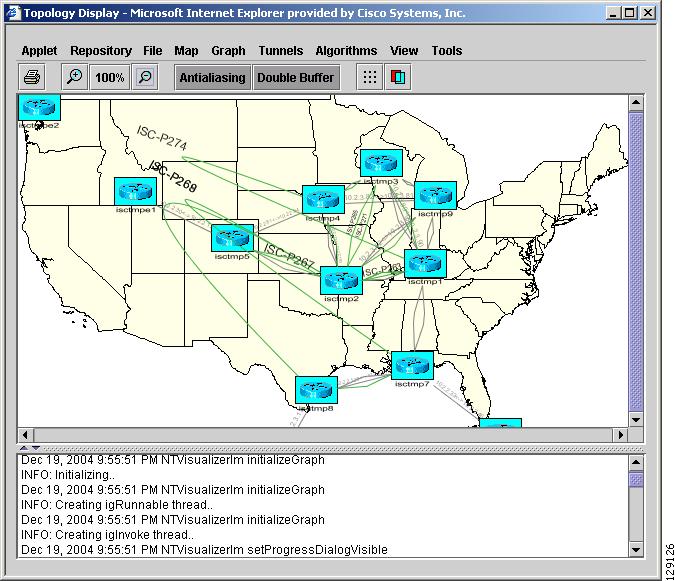Close the Topology Display window

pos(648,13)
